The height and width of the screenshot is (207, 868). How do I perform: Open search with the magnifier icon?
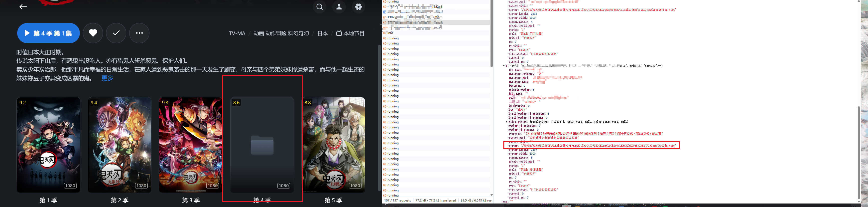pyautogui.click(x=320, y=7)
